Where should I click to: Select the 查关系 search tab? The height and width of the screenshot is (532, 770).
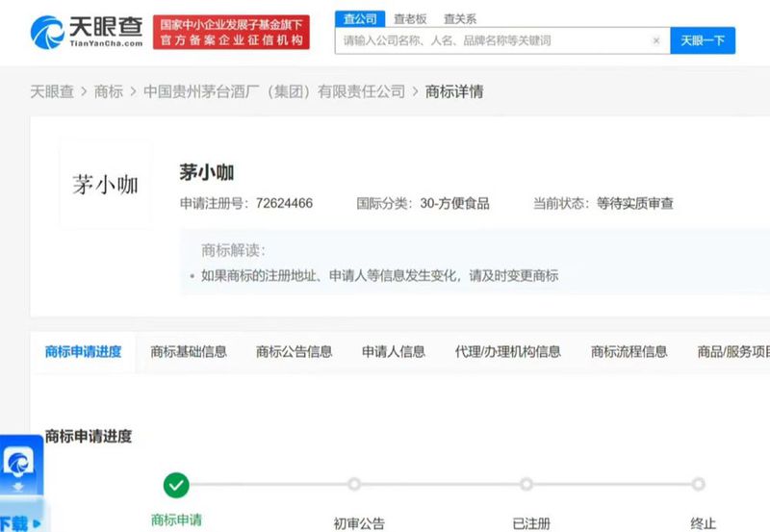[x=460, y=19]
